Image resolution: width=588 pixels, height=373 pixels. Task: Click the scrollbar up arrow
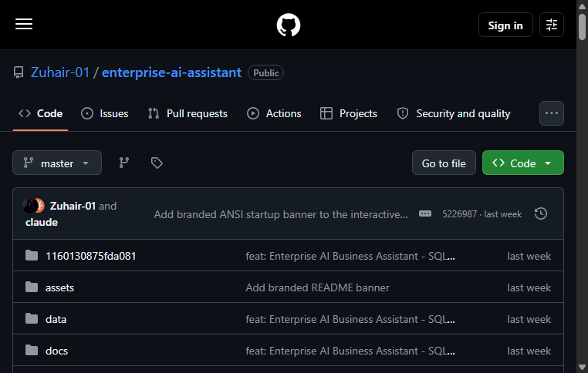click(582, 5)
